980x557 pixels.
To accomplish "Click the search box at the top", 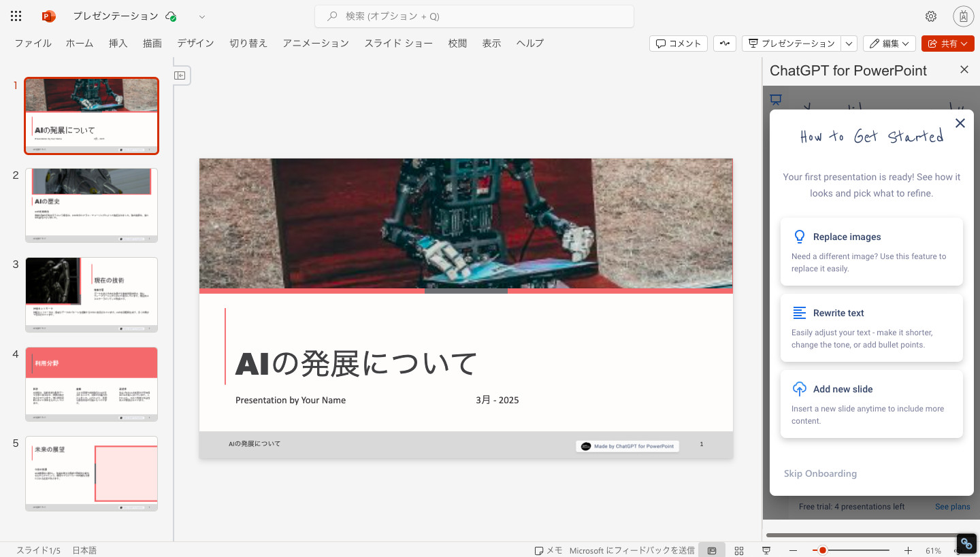I will click(x=474, y=16).
